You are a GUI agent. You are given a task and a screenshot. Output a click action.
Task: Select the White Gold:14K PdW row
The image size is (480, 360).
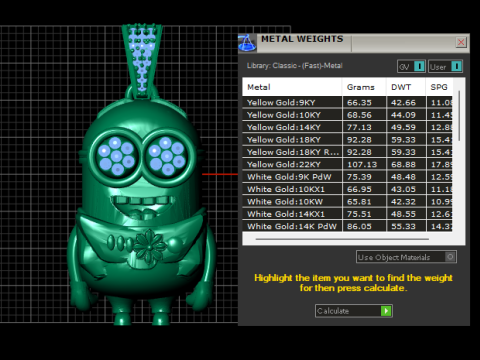(347, 226)
